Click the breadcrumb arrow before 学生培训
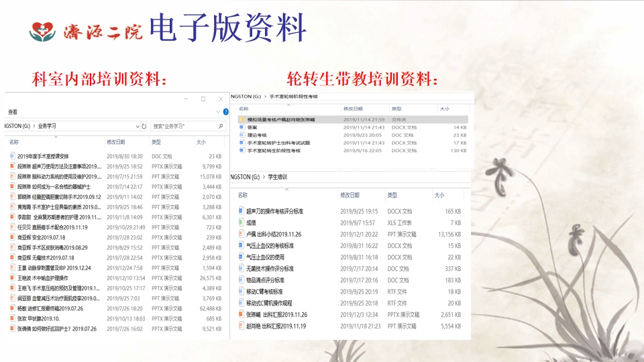644x362 pixels. (264, 177)
